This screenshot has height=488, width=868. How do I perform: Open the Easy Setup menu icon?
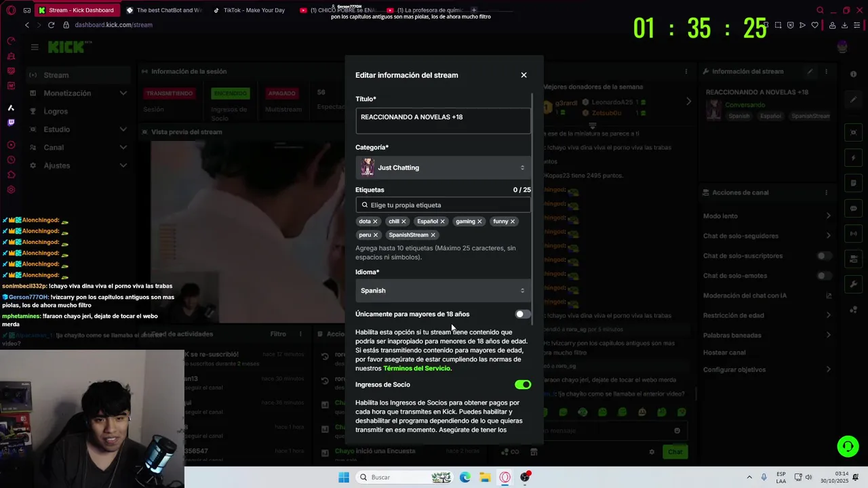coord(858,25)
